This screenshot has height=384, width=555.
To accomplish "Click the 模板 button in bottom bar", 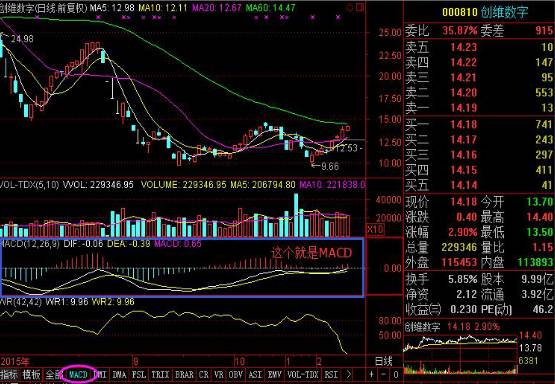I will click(31, 374).
